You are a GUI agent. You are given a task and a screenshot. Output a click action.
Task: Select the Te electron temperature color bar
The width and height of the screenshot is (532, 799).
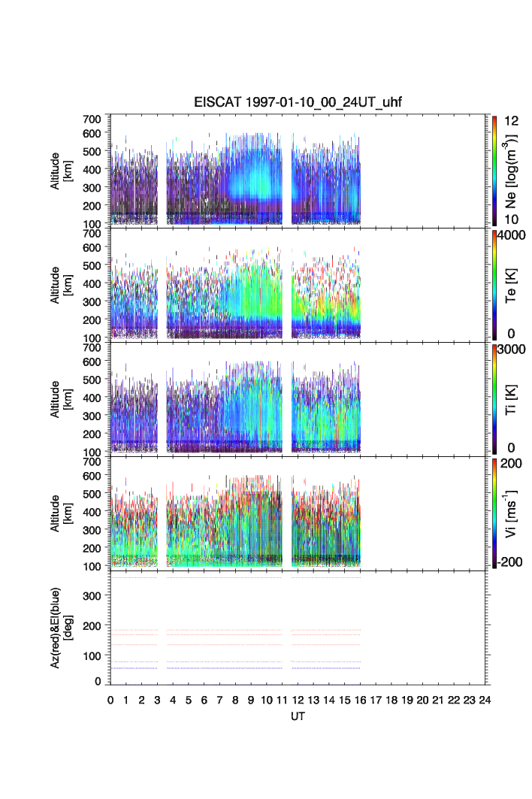tap(494, 285)
